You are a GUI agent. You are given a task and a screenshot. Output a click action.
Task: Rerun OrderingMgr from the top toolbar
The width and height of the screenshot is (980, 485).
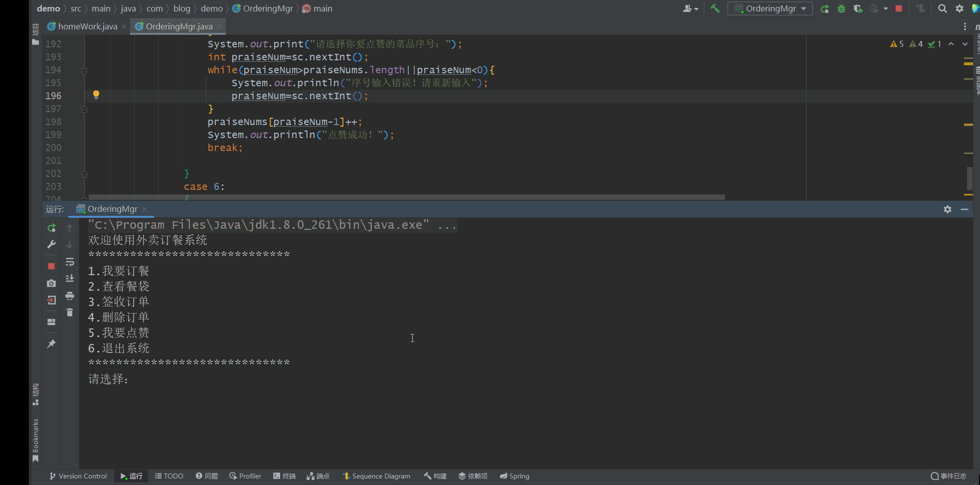pos(825,8)
